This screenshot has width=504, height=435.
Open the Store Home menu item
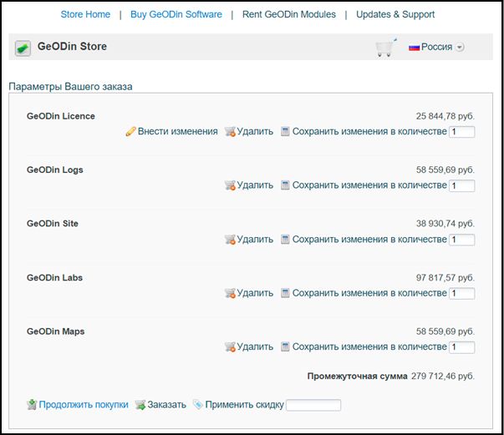[85, 14]
